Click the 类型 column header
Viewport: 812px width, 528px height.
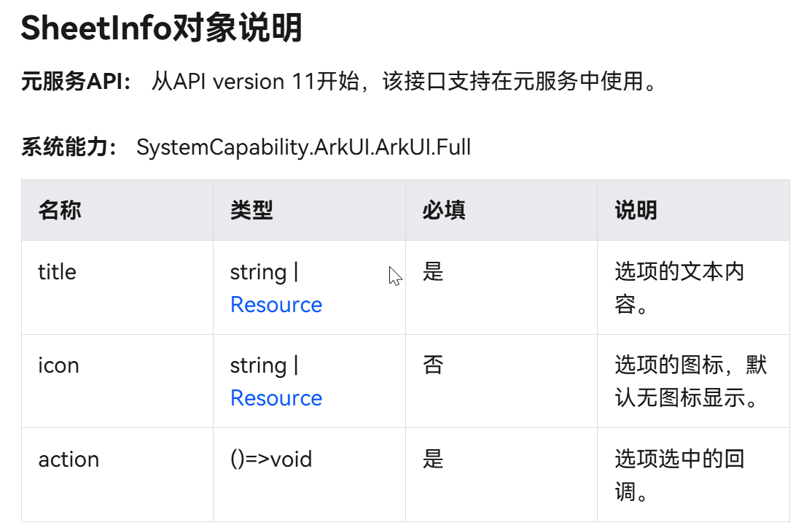tap(251, 211)
